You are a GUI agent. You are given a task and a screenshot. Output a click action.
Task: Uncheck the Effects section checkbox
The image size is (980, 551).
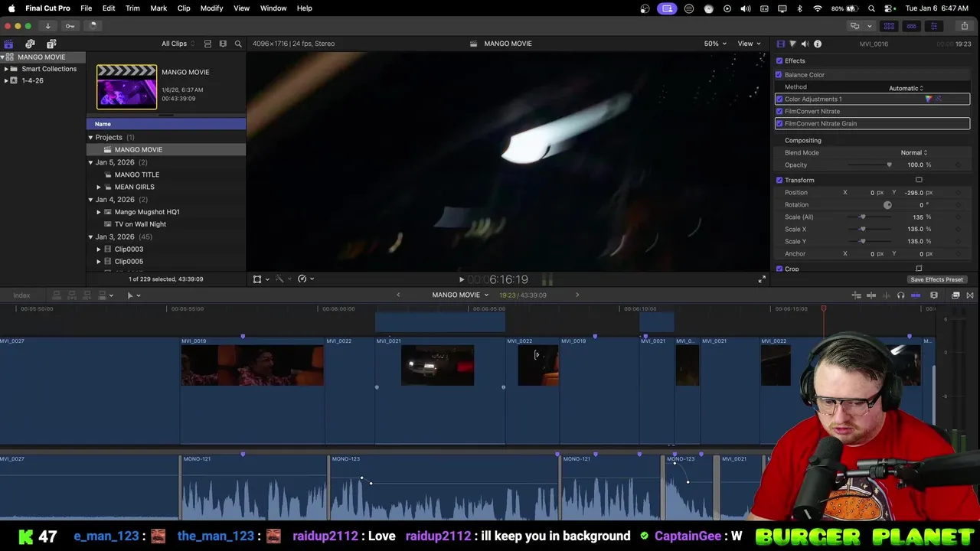[779, 60]
